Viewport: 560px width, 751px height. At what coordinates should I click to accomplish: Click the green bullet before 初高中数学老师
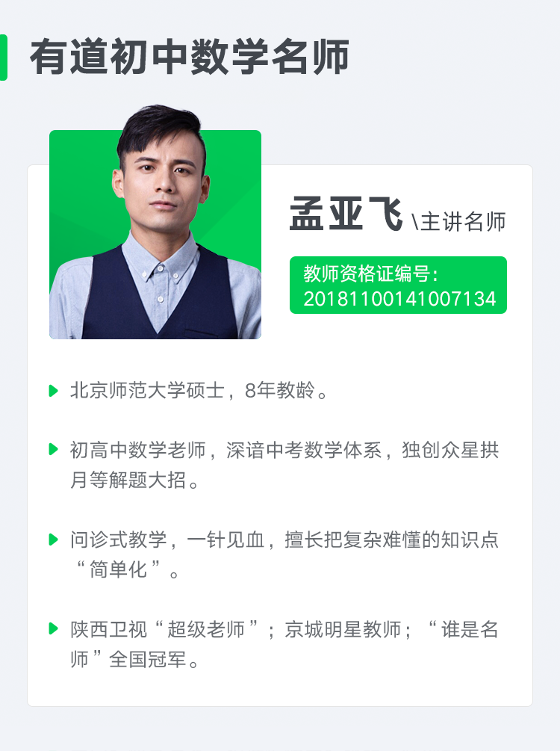(54, 450)
